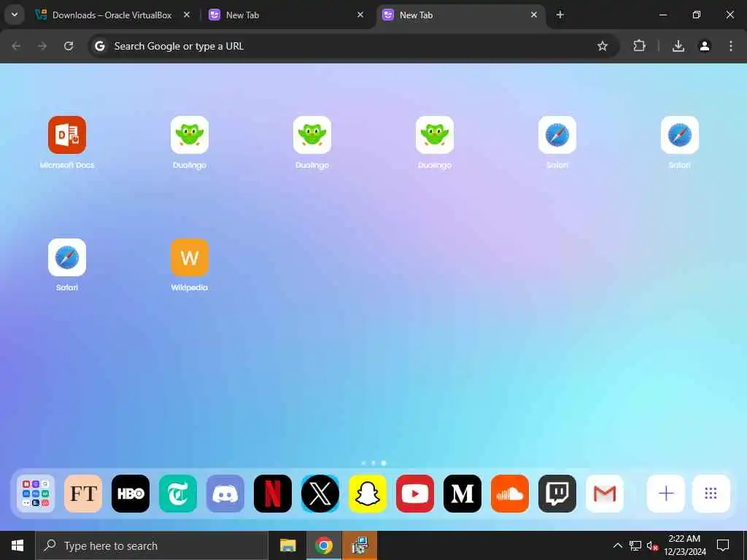Viewport: 747px width, 560px height.
Task: Open the Wikipedia shortcut
Action: click(x=190, y=257)
